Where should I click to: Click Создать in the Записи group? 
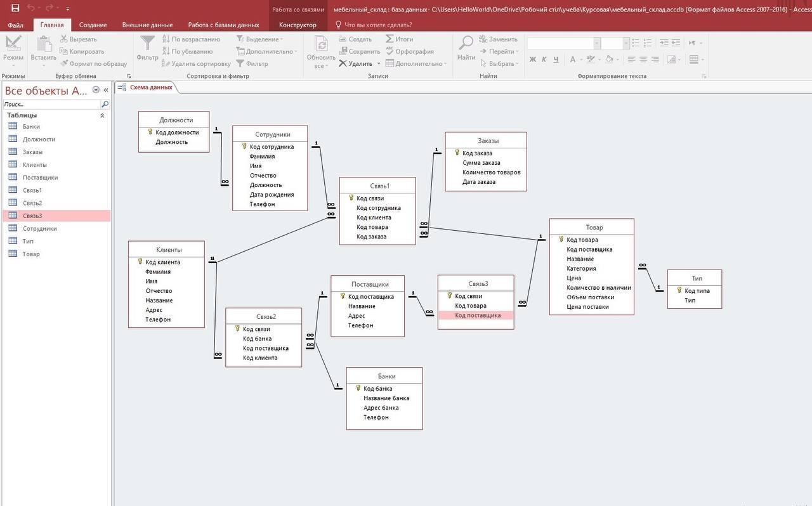point(355,39)
